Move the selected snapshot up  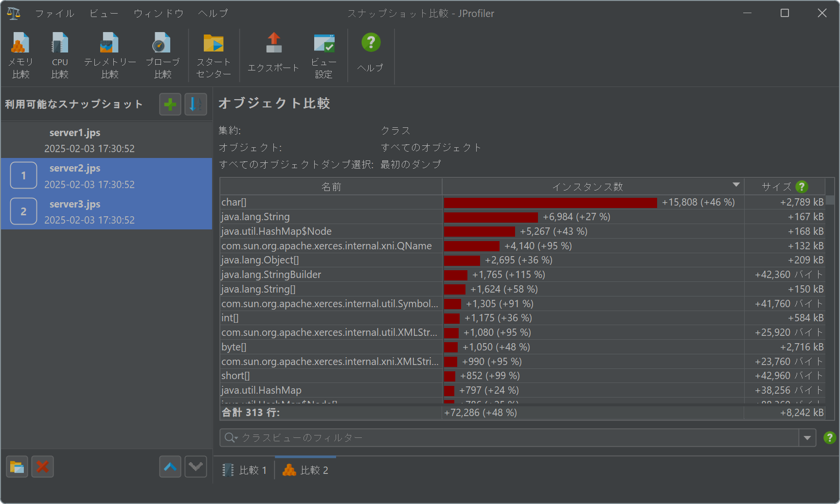pyautogui.click(x=170, y=467)
